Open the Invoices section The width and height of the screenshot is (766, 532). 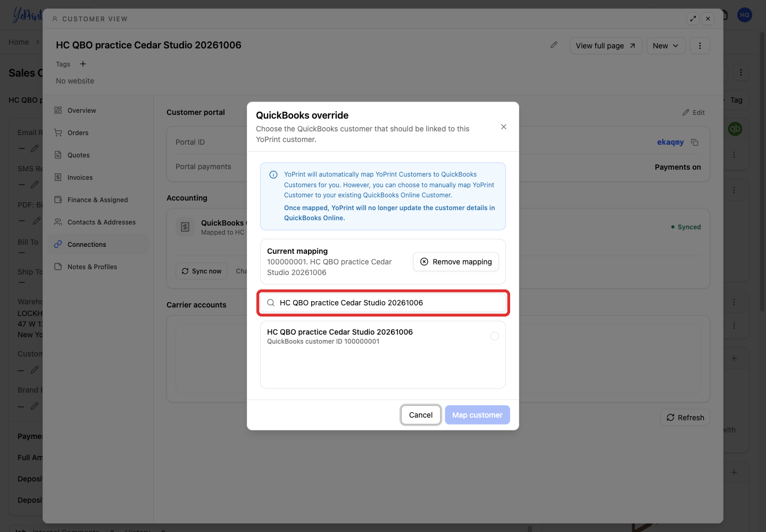98,178
